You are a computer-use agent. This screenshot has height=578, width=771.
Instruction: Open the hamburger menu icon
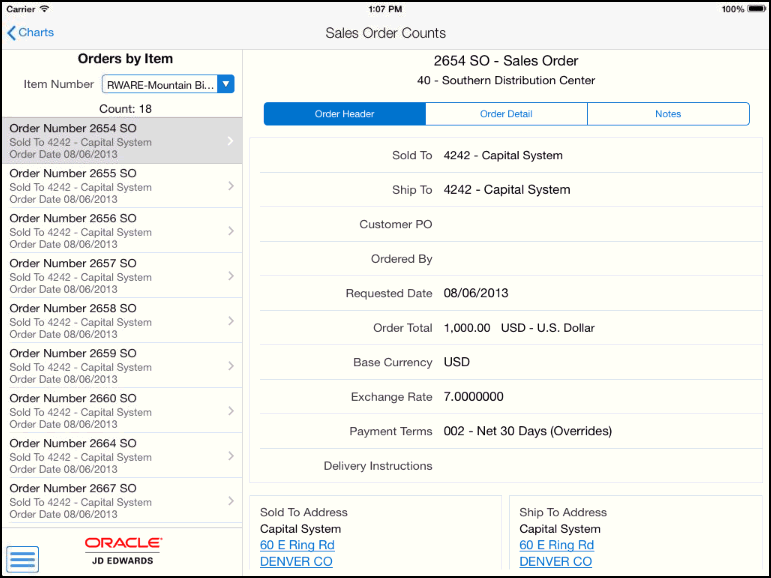tap(23, 559)
